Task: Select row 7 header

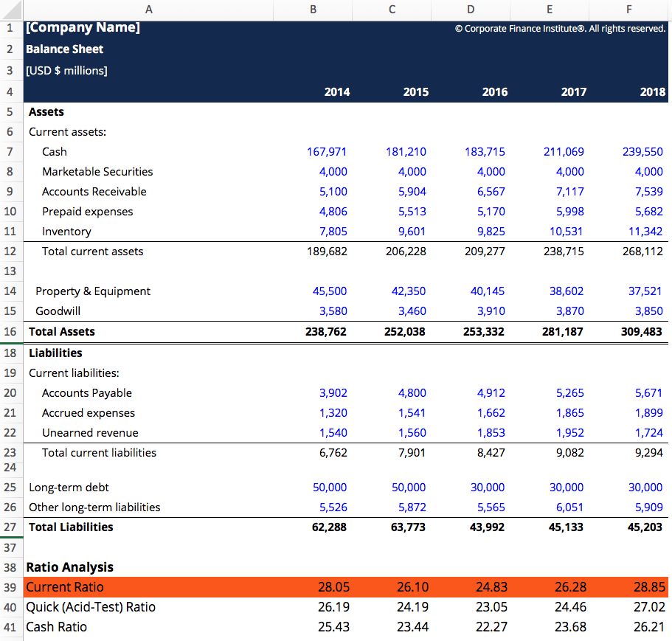Action: click(10, 151)
